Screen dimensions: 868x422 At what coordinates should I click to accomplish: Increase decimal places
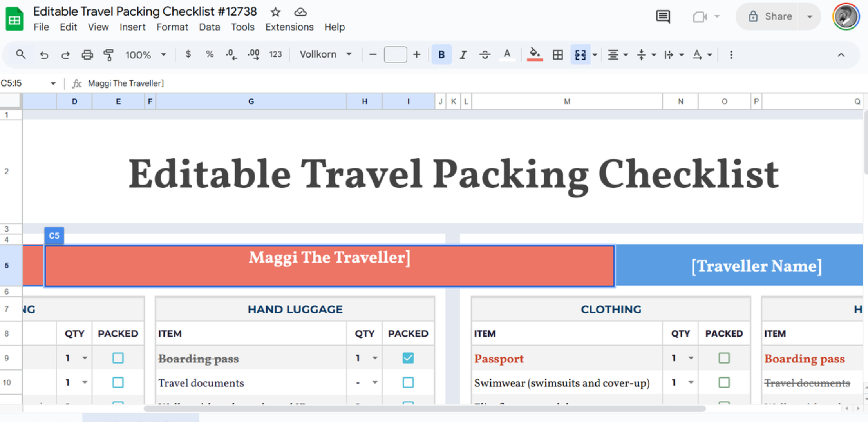point(254,54)
